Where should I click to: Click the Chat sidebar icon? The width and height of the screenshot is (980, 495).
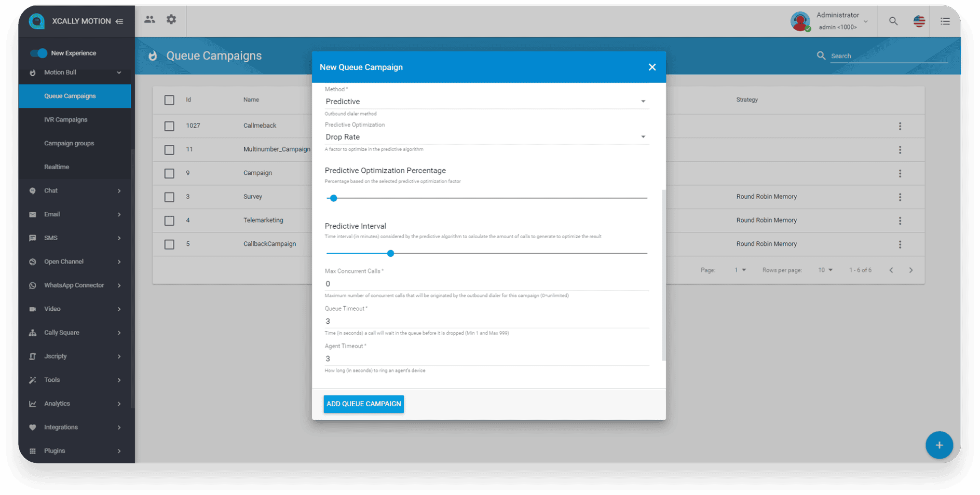coord(33,191)
